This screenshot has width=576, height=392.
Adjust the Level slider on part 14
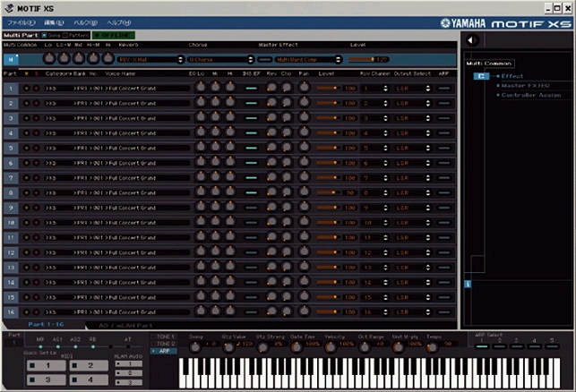(329, 282)
